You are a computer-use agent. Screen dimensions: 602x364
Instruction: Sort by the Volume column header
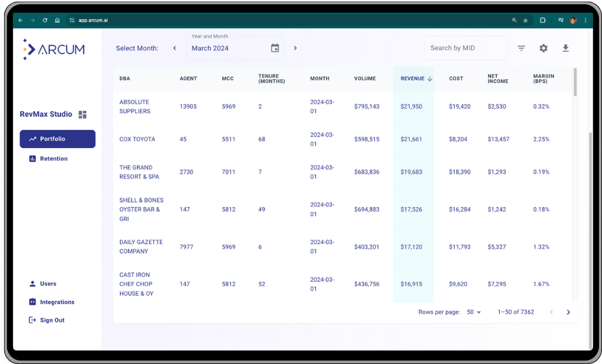tap(364, 79)
